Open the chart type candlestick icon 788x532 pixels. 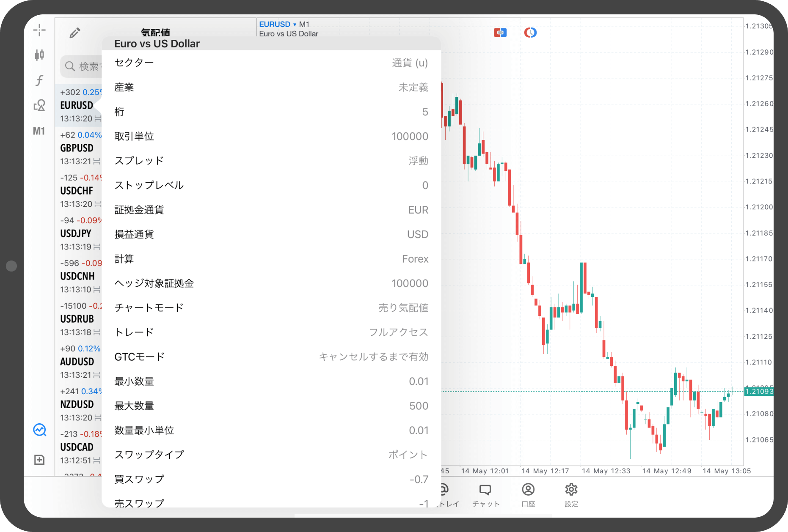point(39,55)
